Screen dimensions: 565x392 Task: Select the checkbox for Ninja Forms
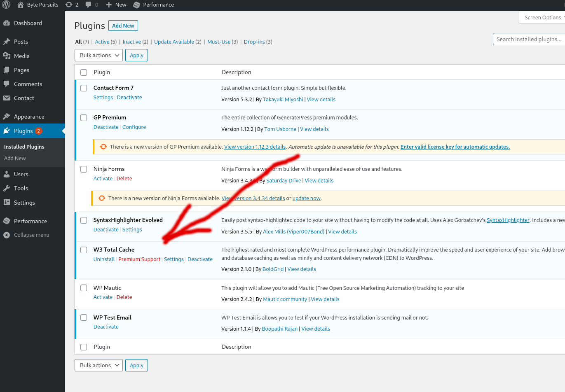coord(84,169)
